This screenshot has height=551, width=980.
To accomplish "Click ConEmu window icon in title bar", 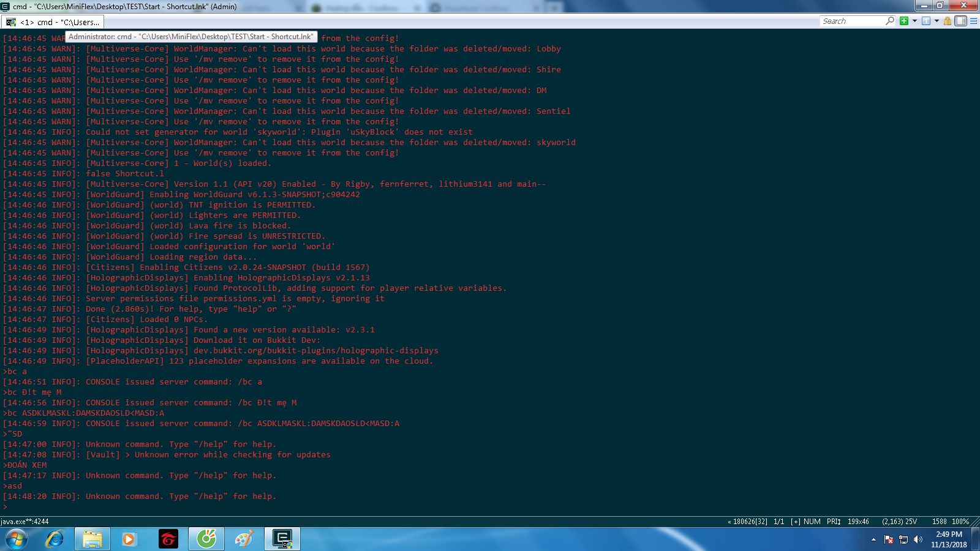I will [x=6, y=6].
